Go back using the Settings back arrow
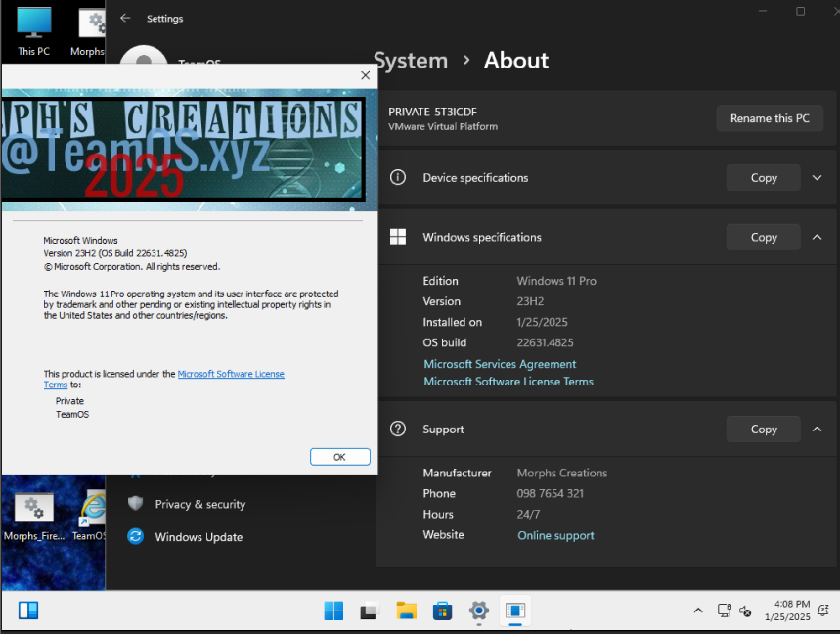 point(125,19)
